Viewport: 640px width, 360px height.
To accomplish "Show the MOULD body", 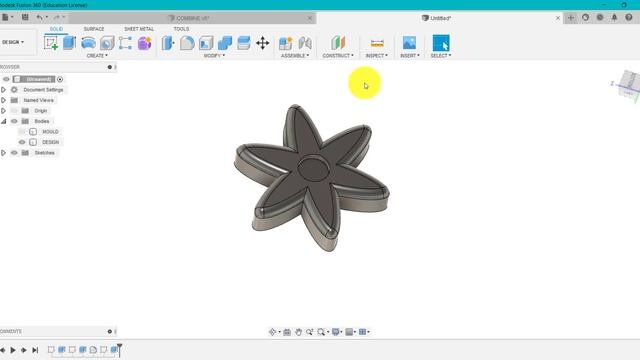I will click(x=22, y=132).
